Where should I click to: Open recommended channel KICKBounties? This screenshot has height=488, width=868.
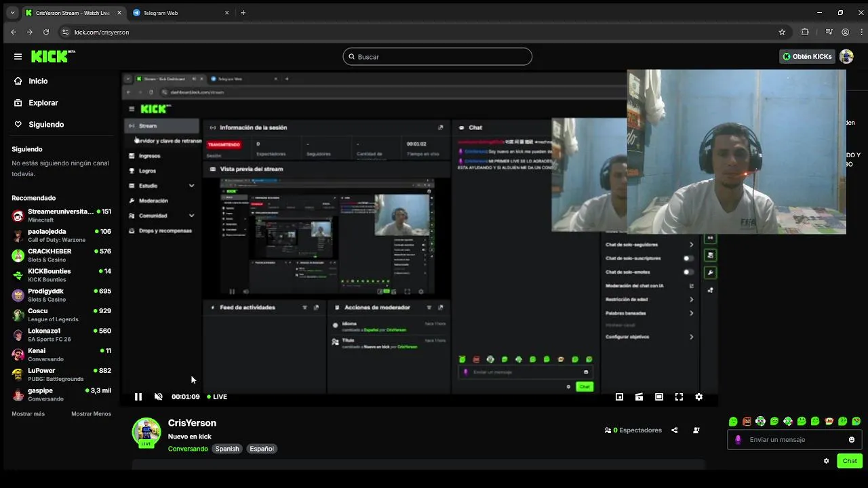(61, 275)
